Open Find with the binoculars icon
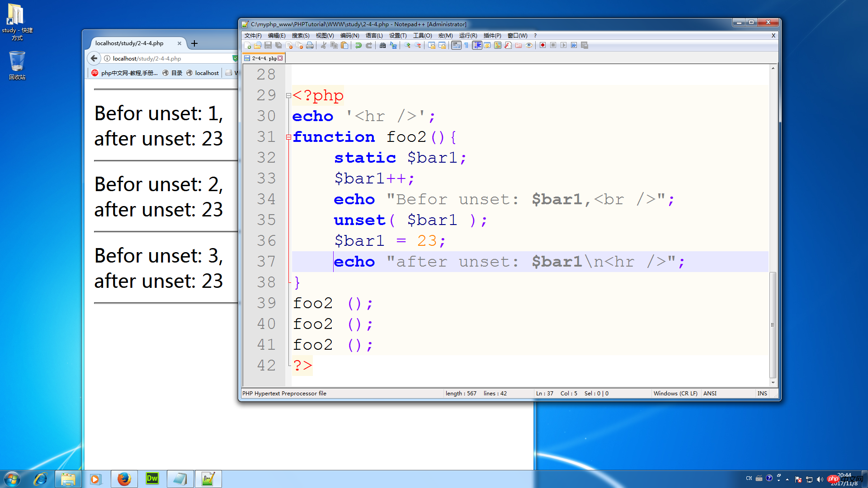The width and height of the screenshot is (868, 488). click(x=383, y=45)
